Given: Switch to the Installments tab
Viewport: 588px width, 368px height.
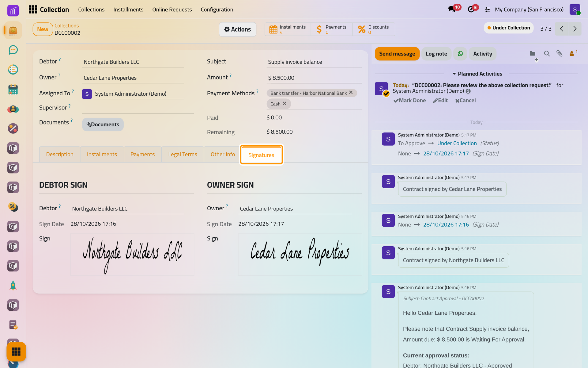Looking at the screenshot, I should [x=102, y=154].
